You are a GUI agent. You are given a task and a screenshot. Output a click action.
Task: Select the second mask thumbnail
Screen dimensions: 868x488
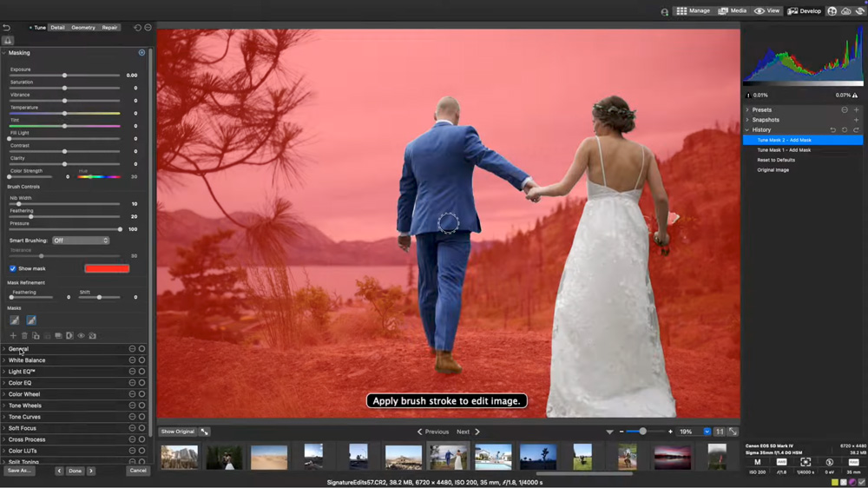click(x=31, y=320)
